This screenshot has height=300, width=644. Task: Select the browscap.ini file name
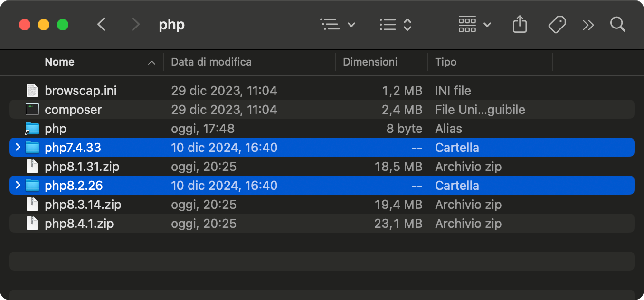pyautogui.click(x=81, y=90)
